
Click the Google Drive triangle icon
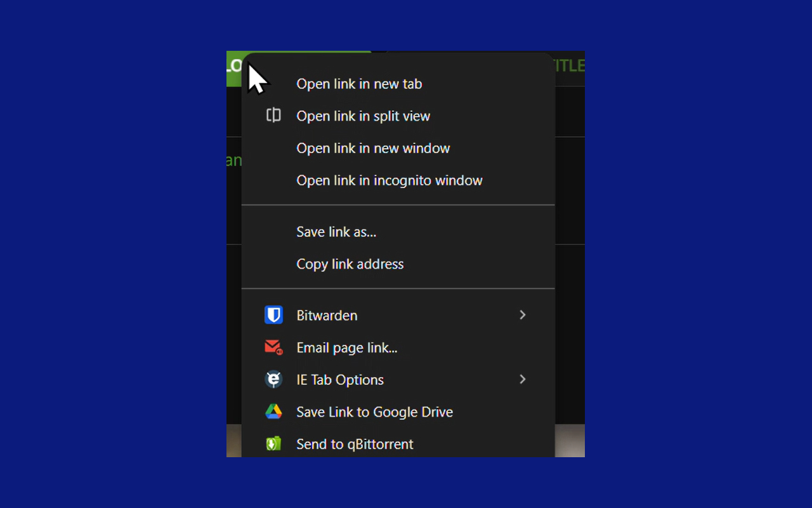273,411
